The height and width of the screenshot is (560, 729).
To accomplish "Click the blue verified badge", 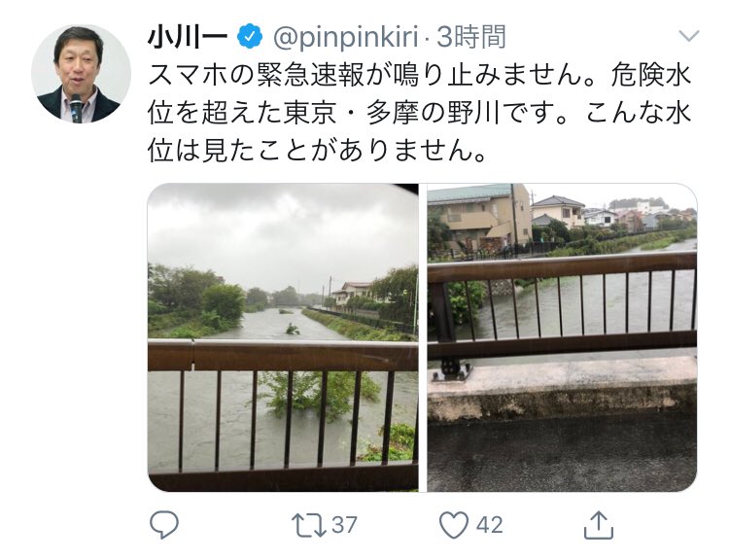I will click(250, 37).
